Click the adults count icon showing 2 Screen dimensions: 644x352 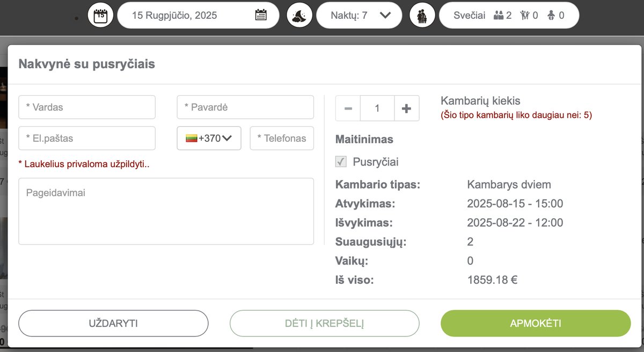coord(499,15)
